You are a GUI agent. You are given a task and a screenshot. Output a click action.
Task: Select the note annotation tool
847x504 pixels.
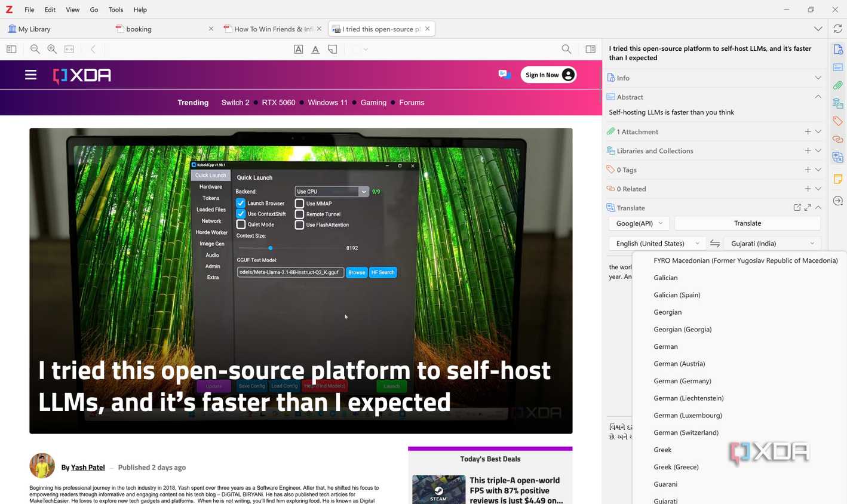(x=333, y=50)
